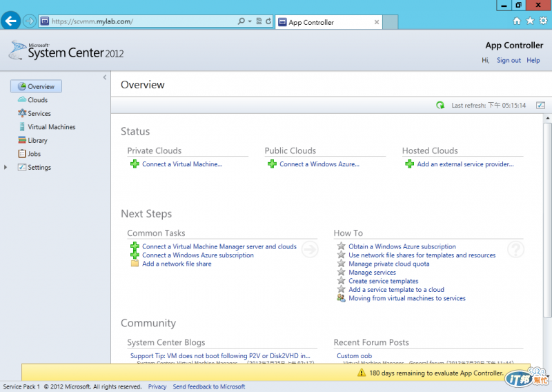552x392 pixels.
Task: Expand the Settings node triangle
Action: click(6, 167)
